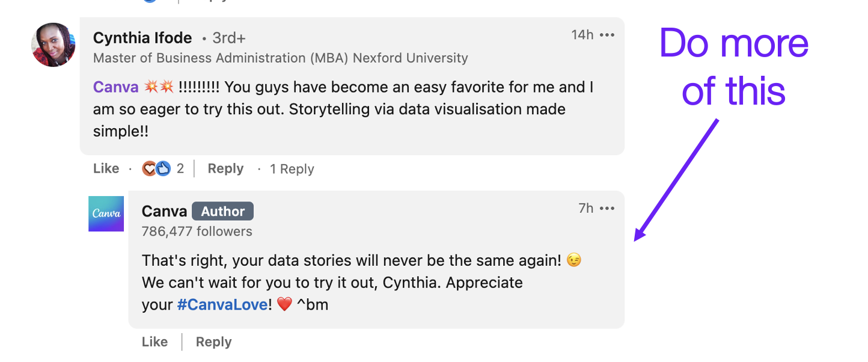Like Canva's reply comment
The width and height of the screenshot is (868, 362).
154,342
